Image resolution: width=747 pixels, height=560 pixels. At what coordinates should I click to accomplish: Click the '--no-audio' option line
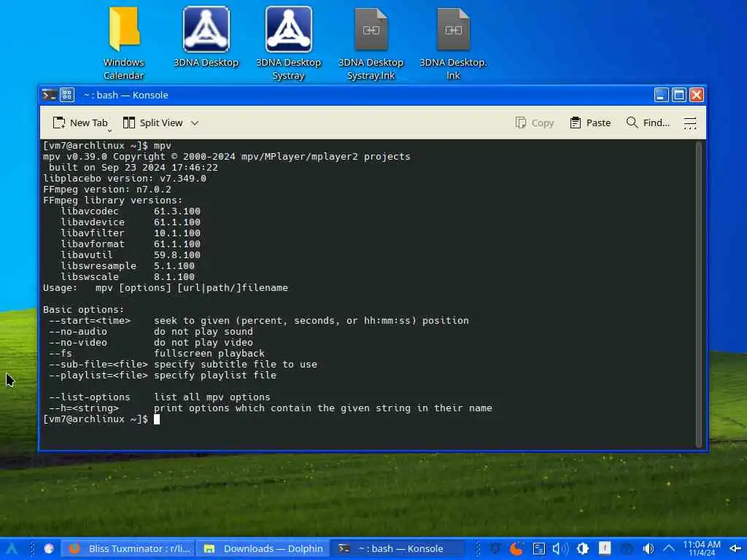(150, 332)
